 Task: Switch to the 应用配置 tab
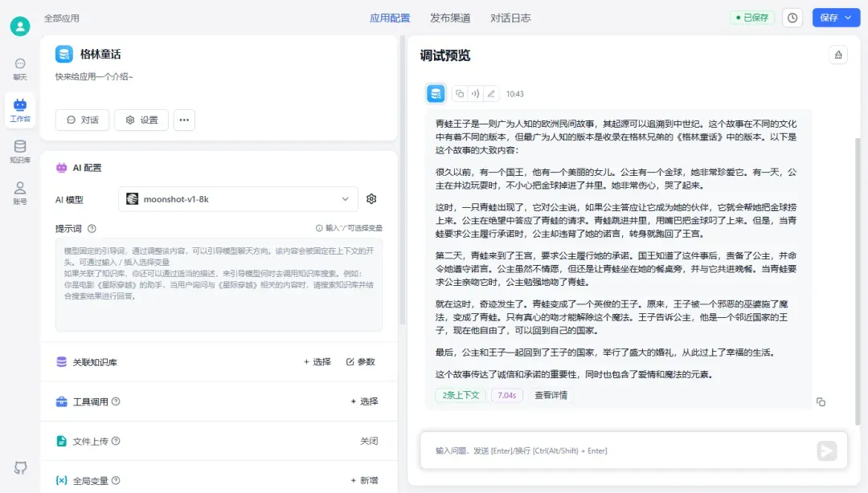(x=390, y=18)
